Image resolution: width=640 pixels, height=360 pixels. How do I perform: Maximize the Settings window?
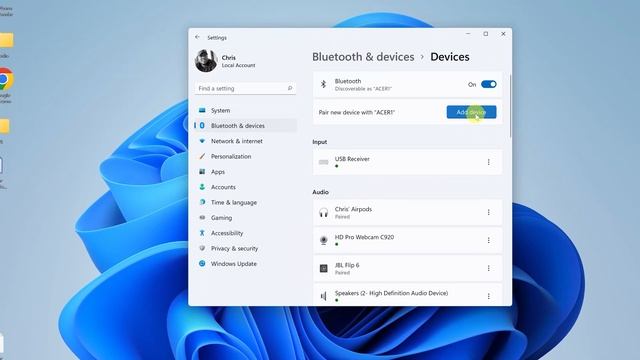point(486,34)
